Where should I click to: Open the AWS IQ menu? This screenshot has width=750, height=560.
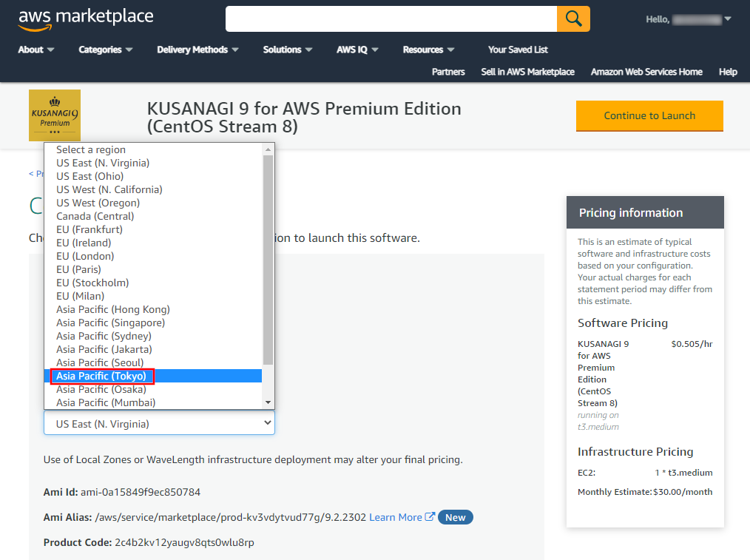tap(357, 50)
